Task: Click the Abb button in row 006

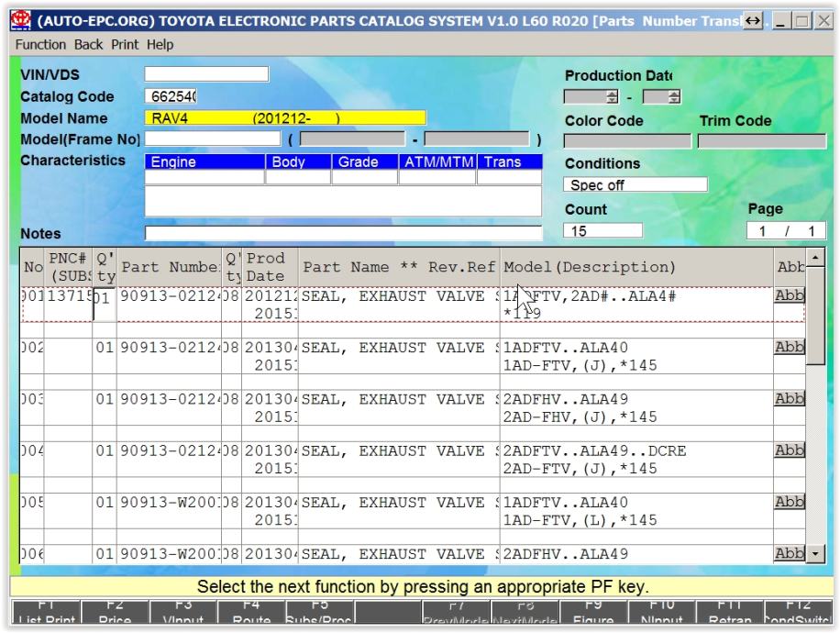Action: 790,552
